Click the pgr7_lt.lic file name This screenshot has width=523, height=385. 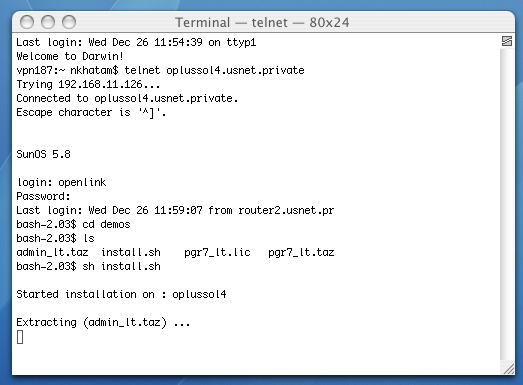click(217, 252)
